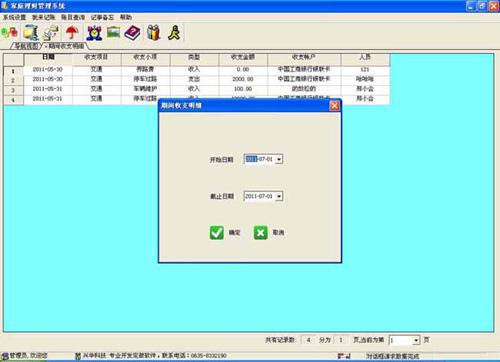The height and width of the screenshot is (362, 500).
Task: Open the purple help book icon
Action: coord(133,33)
